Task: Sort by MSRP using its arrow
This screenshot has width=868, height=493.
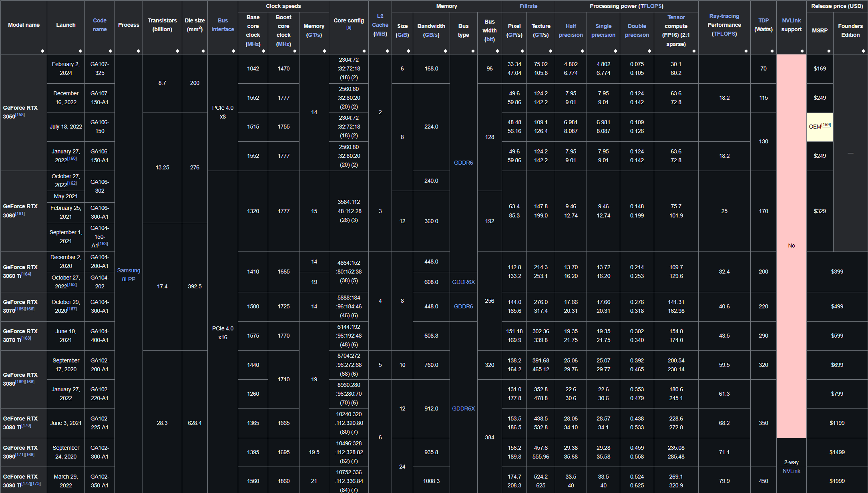Action: pos(829,51)
